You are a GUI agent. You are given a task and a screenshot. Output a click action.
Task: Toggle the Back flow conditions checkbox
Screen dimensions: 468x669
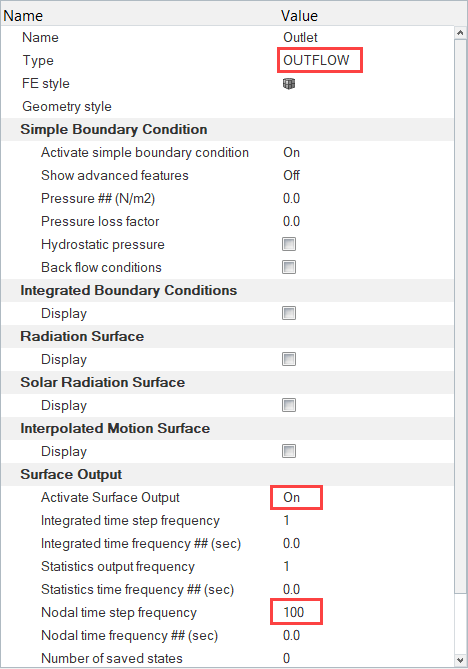pos(289,268)
